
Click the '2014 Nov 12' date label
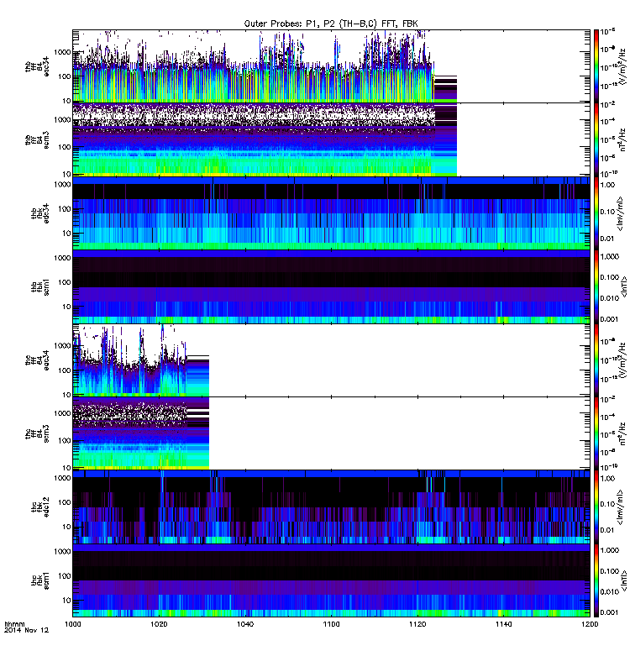[x=27, y=630]
